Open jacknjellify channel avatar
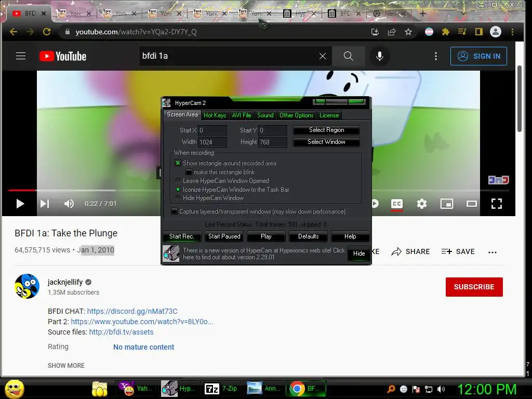The width and height of the screenshot is (532, 399). click(x=27, y=286)
